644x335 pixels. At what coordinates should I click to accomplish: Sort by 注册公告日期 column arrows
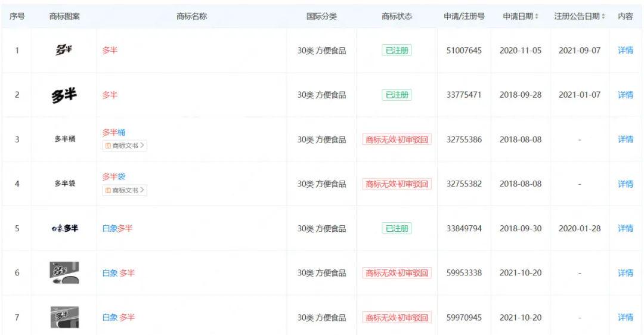point(603,17)
